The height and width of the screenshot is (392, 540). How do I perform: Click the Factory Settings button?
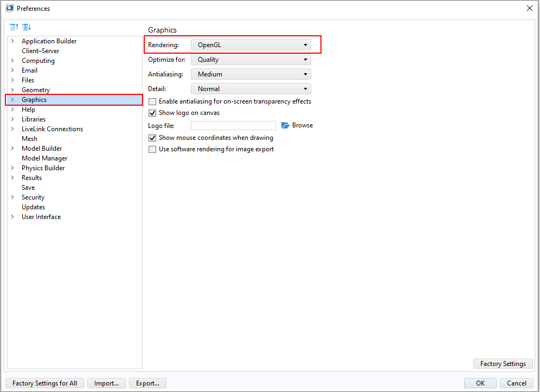503,364
